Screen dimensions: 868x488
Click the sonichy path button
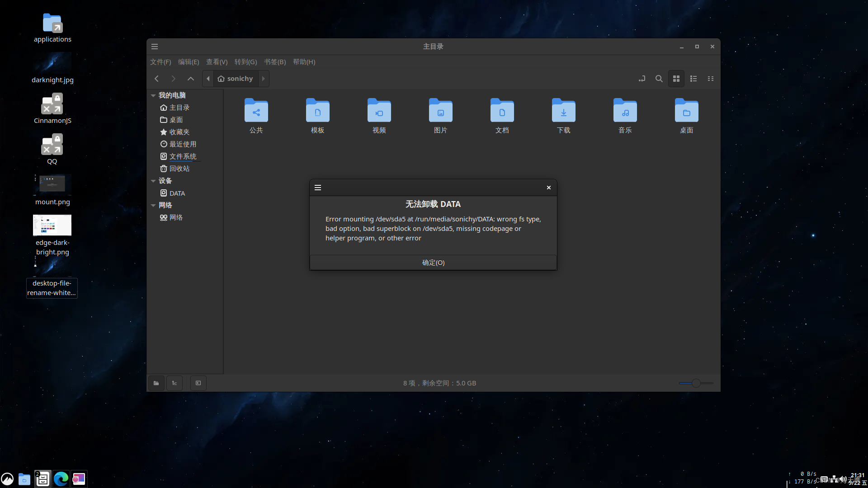pos(236,79)
